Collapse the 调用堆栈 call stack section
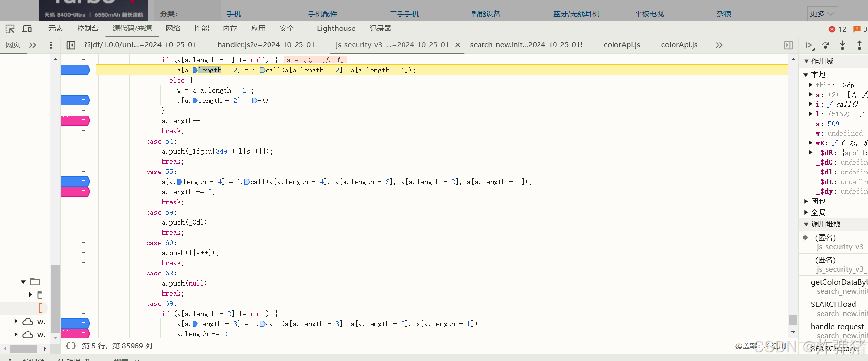Screen dimensions: 868x361 806,224
